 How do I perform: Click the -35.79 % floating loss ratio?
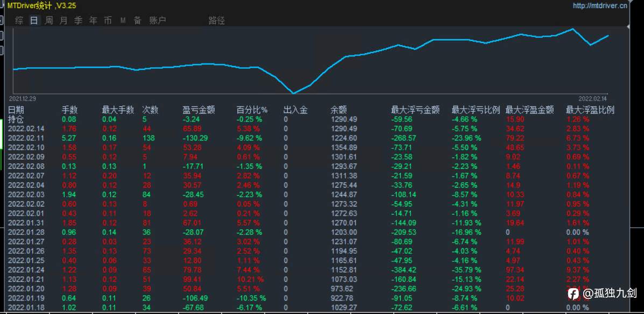tap(467, 270)
